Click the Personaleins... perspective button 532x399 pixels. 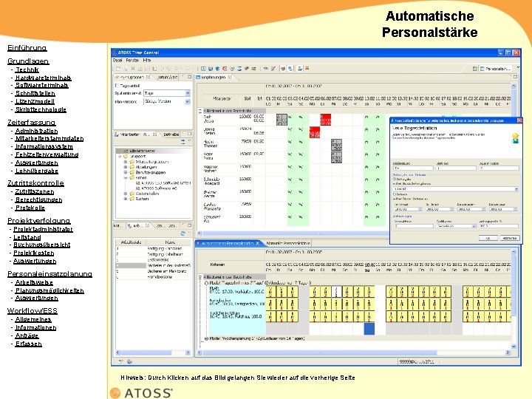[x=495, y=69]
